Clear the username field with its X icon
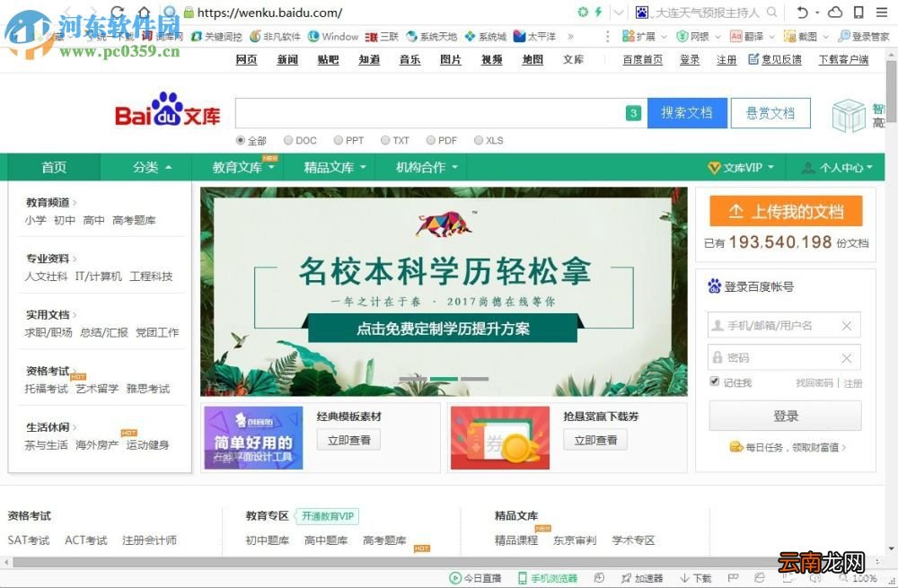 (x=847, y=326)
